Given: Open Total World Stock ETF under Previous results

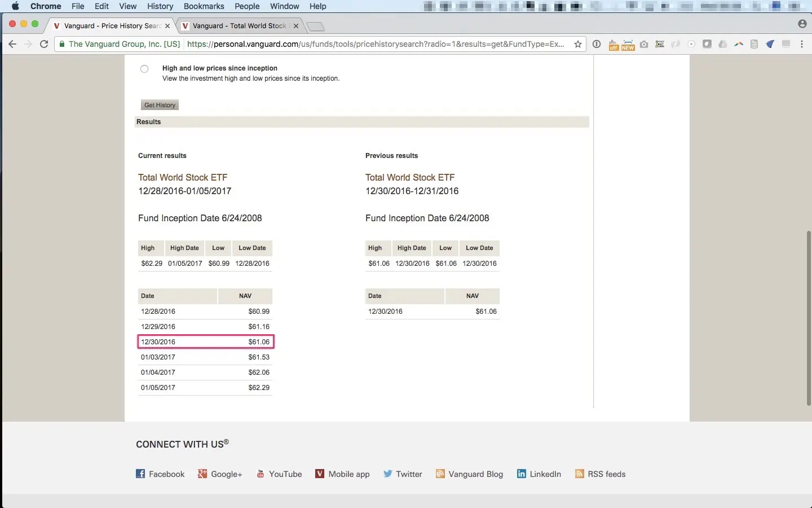Looking at the screenshot, I should [x=410, y=177].
